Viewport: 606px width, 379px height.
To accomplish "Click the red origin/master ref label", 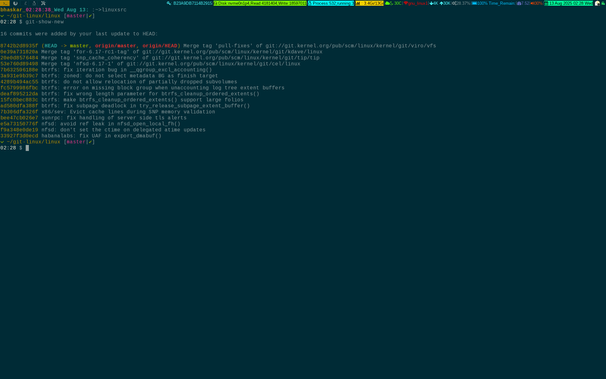I will click(x=115, y=46).
